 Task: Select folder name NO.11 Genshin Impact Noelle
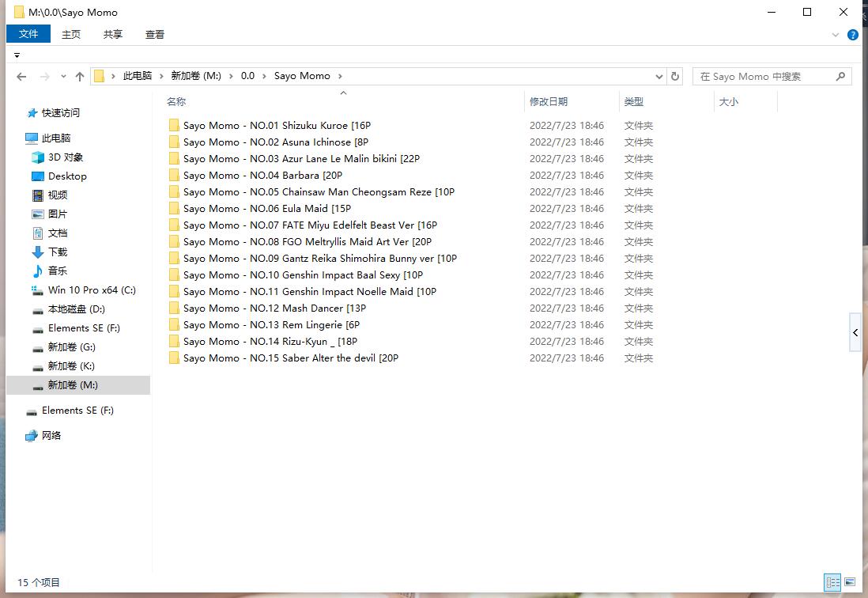point(309,291)
